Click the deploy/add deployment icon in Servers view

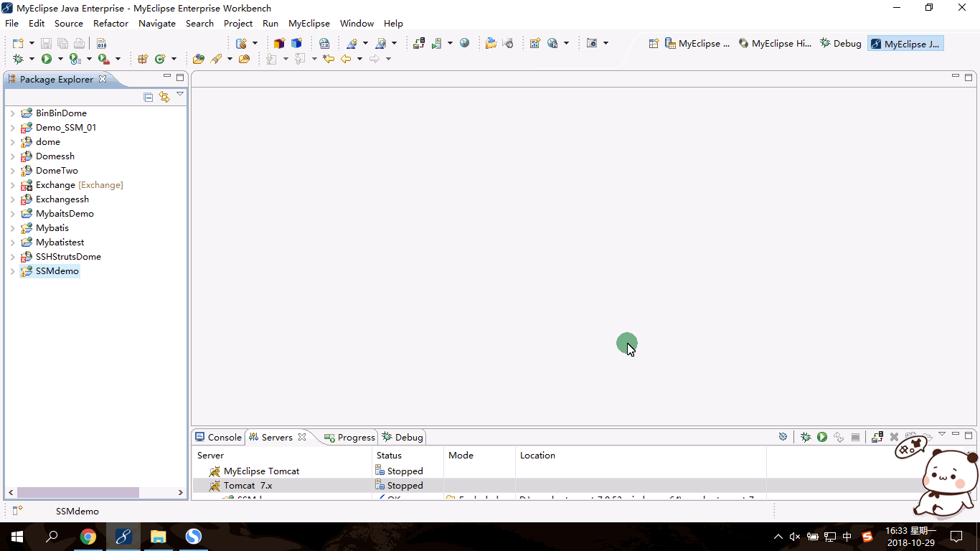(877, 437)
